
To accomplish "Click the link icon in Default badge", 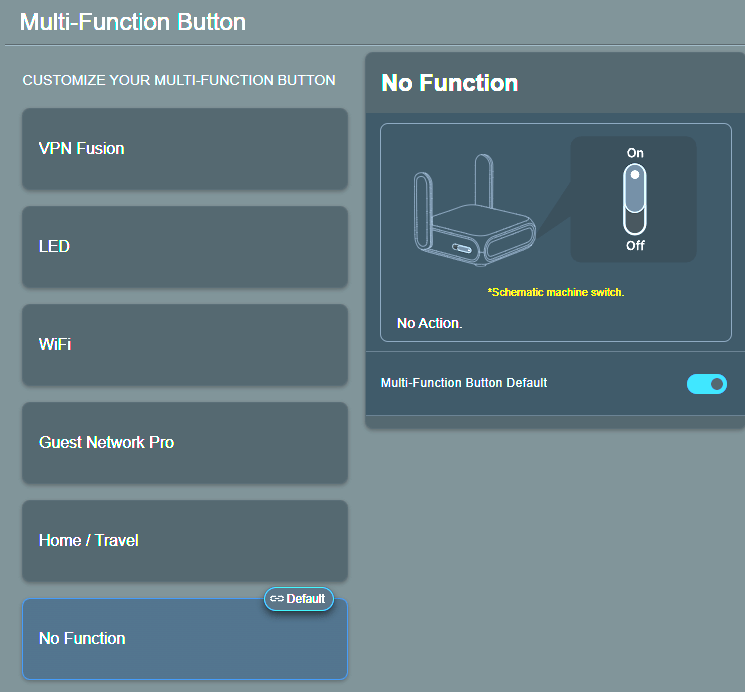I will pos(277,599).
